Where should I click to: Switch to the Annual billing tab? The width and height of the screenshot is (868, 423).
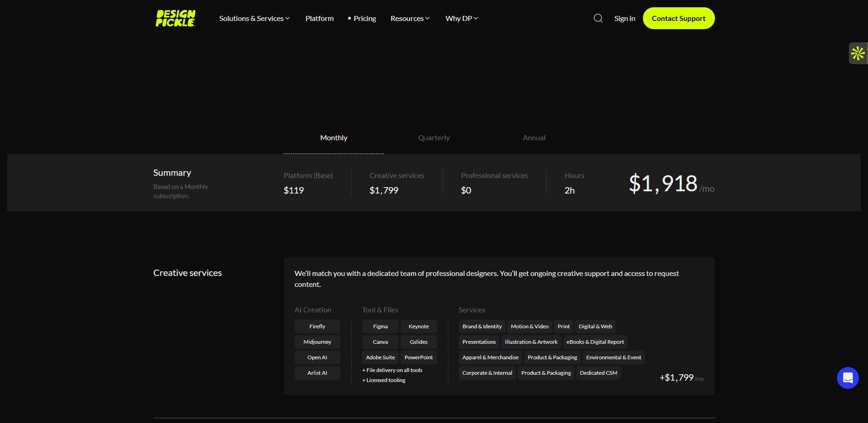click(x=534, y=138)
